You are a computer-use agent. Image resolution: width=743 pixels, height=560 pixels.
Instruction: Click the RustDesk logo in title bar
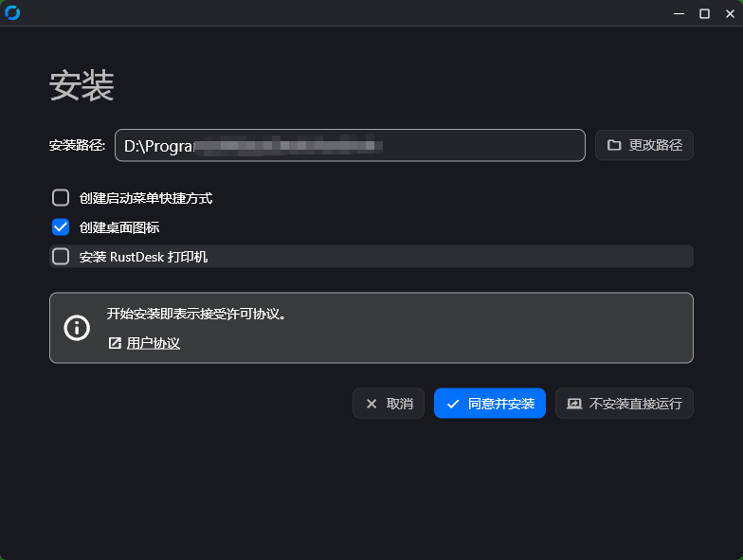tap(12, 12)
